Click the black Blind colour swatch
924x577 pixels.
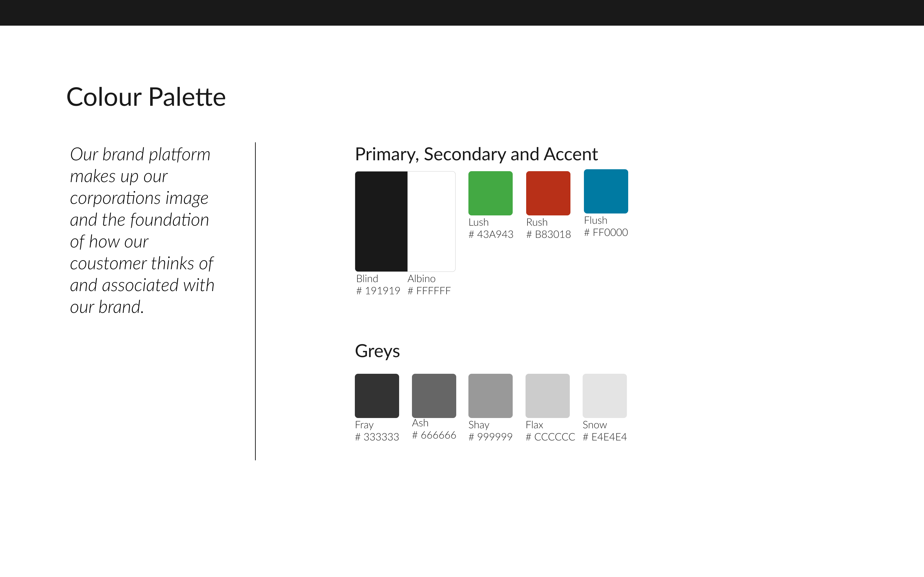(x=381, y=221)
